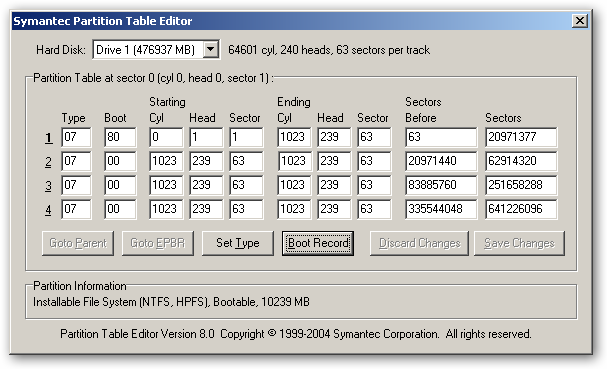Edit Sectors Before field showing 83885760

441,185
